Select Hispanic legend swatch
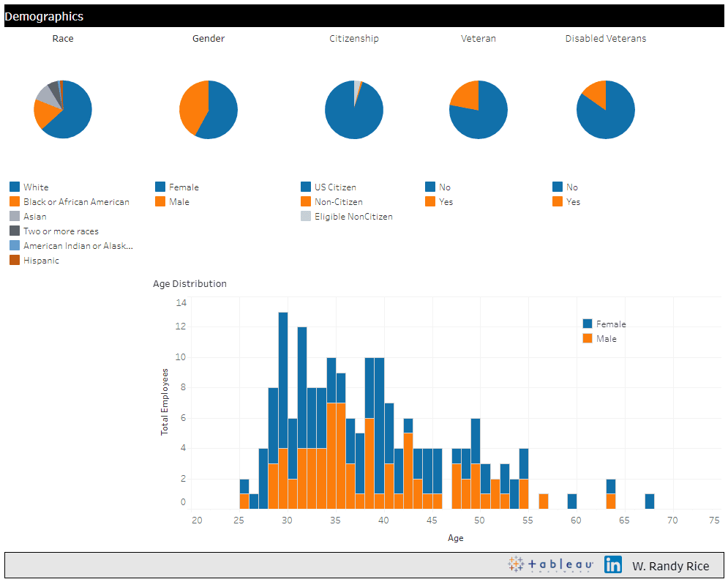This screenshot has width=728, height=582. (15, 261)
